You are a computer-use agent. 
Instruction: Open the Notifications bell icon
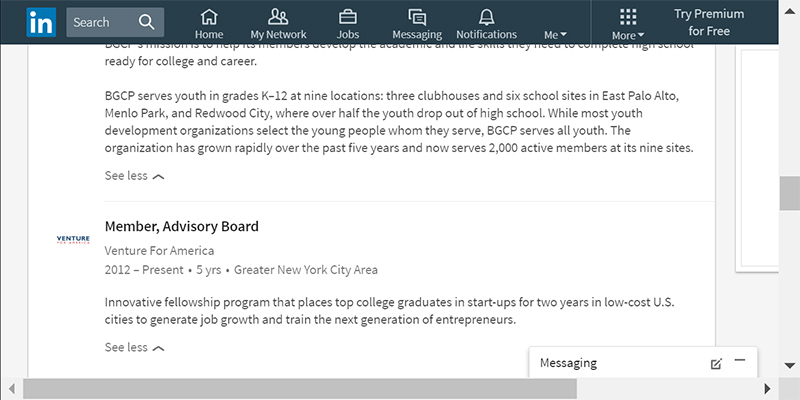pyautogui.click(x=486, y=17)
